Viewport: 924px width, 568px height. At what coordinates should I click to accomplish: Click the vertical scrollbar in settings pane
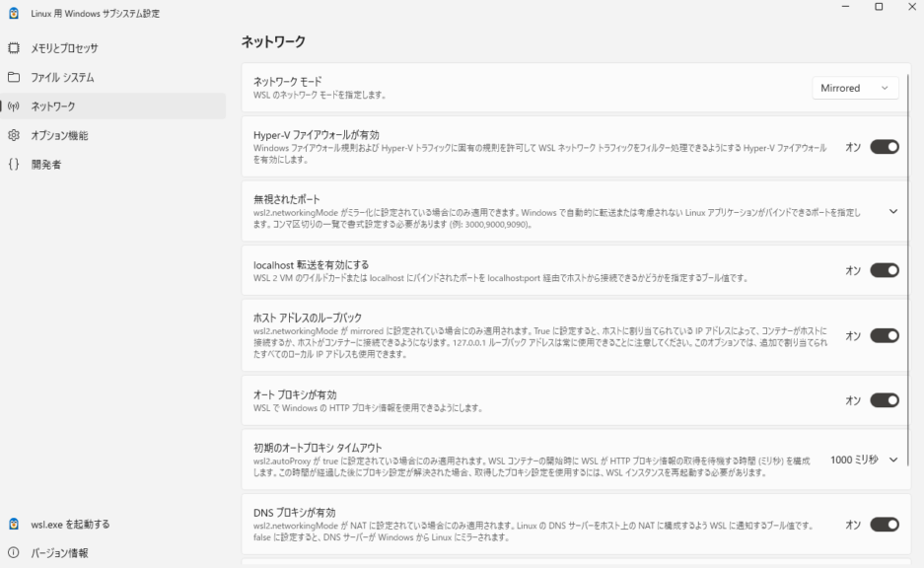point(909,247)
